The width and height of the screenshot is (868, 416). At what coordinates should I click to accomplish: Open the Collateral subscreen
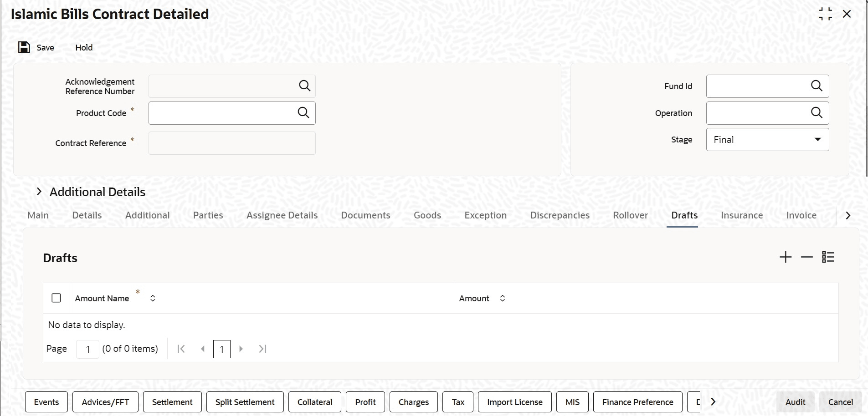click(x=315, y=402)
